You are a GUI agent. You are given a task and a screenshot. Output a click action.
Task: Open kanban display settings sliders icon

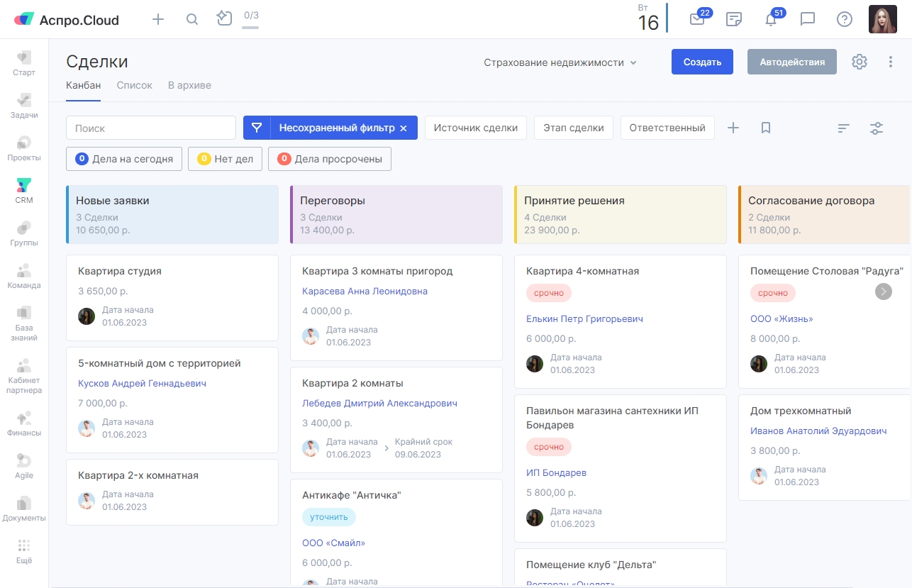point(877,128)
